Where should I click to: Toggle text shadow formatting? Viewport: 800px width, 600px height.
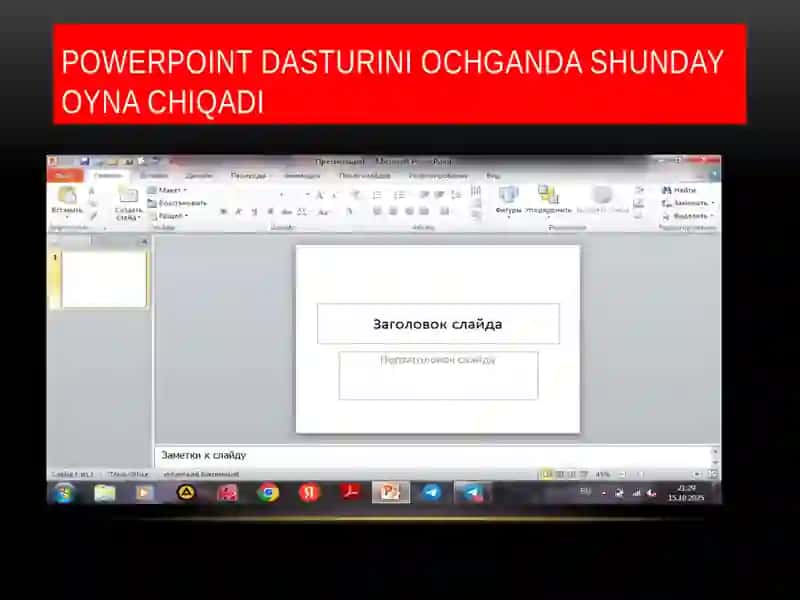point(270,212)
